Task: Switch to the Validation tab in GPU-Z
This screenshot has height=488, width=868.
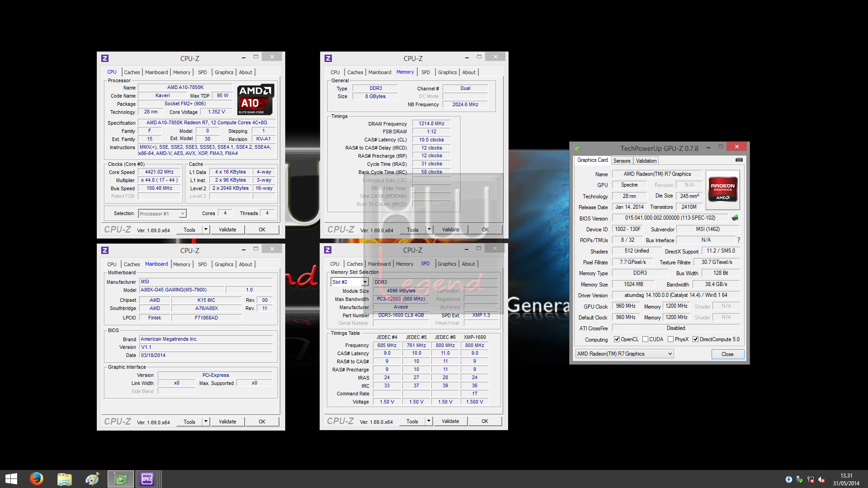Action: point(646,161)
